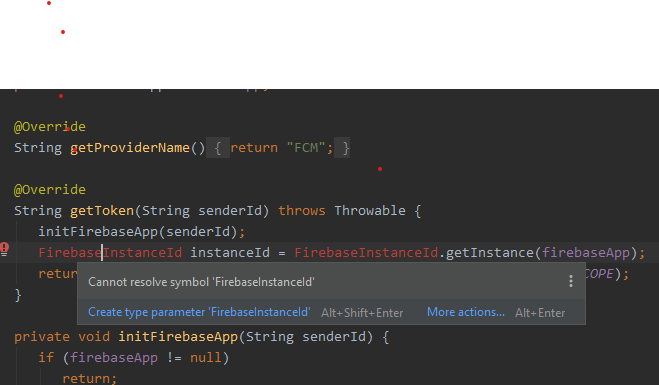The width and height of the screenshot is (659, 385).
Task: Click 'getProviderName' method name
Action: [x=130, y=148]
